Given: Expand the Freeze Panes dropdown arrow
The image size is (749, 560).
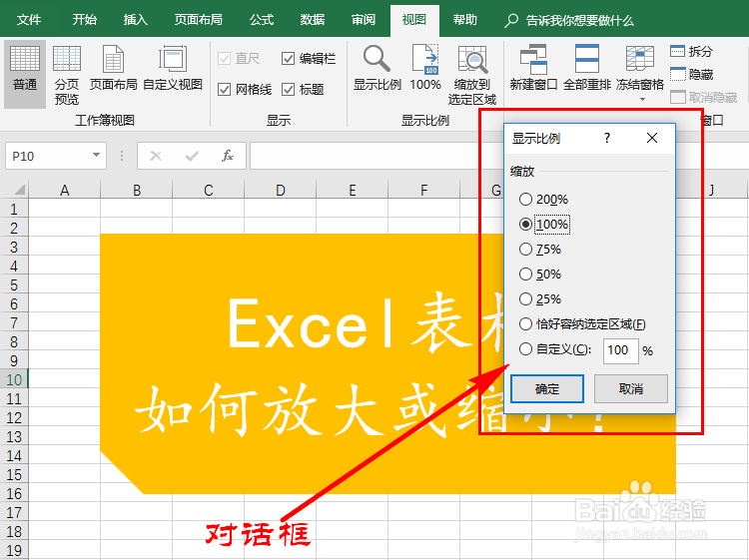Looking at the screenshot, I should pyautogui.click(x=642, y=99).
